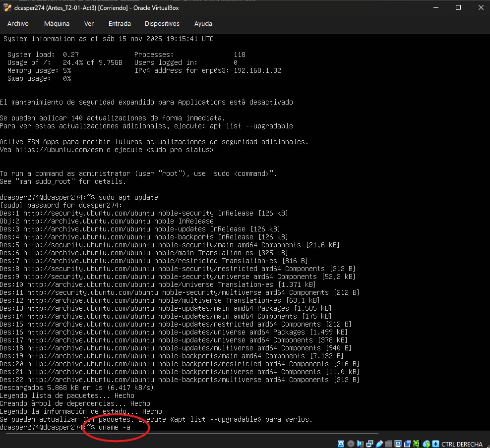Click the green CPU virtualization status icon
Viewport: 490px width, 448px height.
[x=417, y=444]
